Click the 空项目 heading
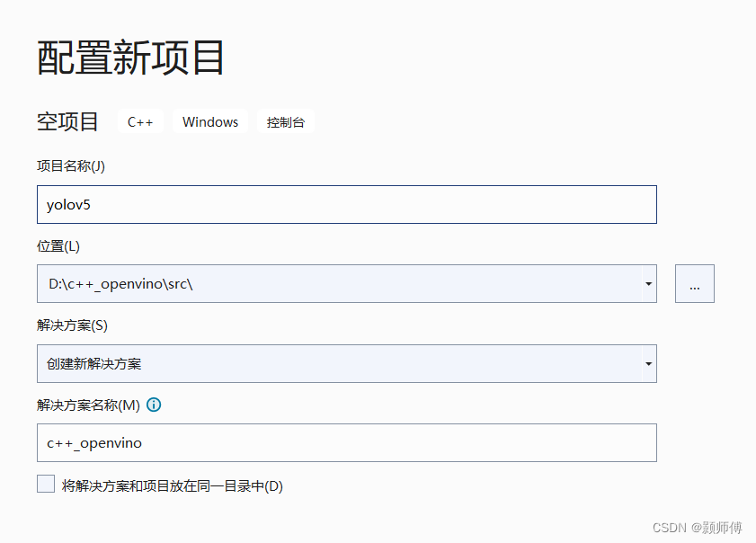The width and height of the screenshot is (756, 543). point(67,121)
